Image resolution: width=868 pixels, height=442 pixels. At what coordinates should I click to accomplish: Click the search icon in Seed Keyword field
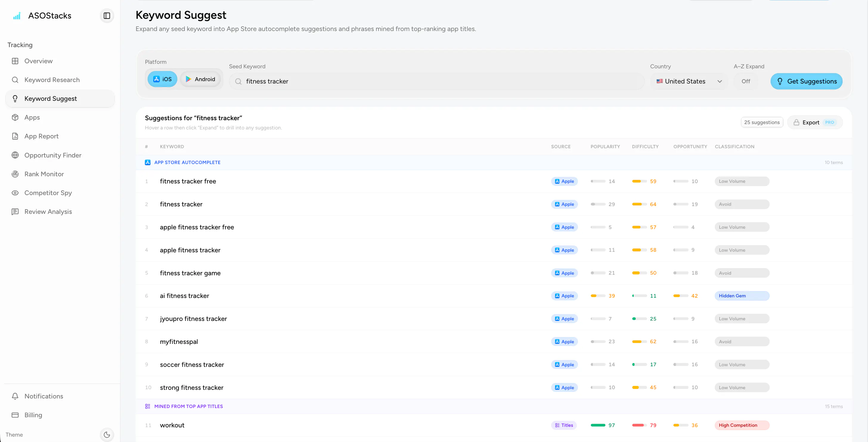(238, 81)
